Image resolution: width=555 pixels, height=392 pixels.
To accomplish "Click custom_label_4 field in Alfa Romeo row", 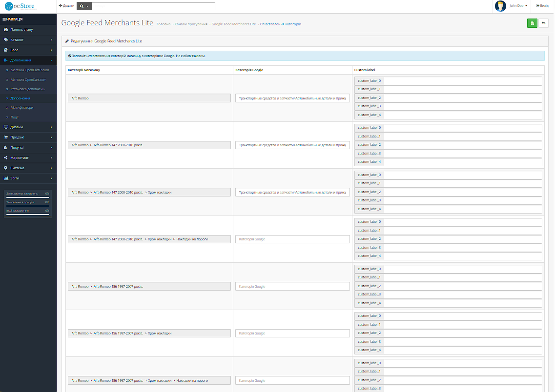I will (x=463, y=115).
